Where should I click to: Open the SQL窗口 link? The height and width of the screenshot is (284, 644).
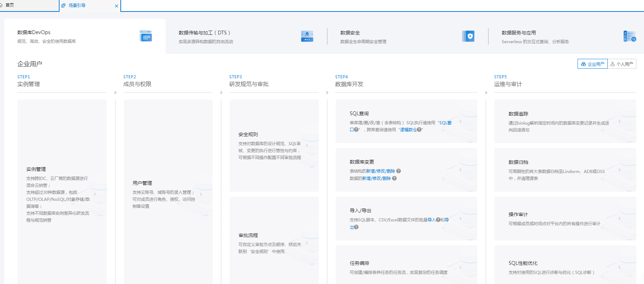click(x=445, y=123)
